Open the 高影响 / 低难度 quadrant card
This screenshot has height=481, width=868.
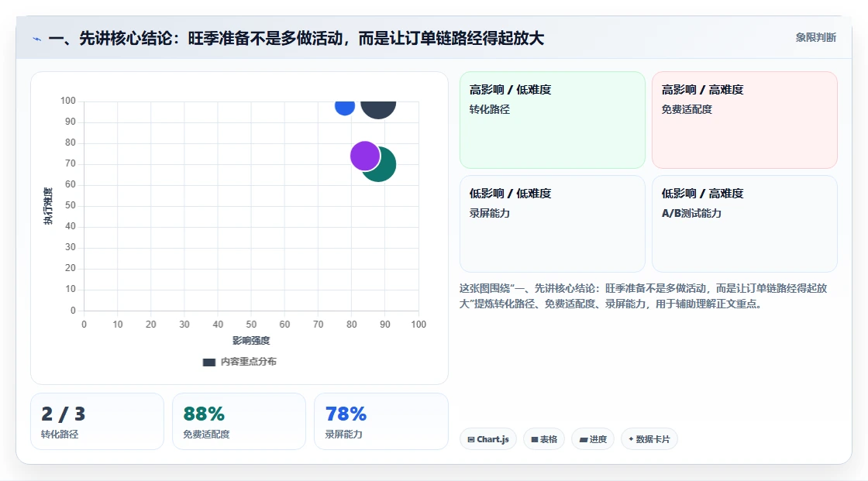pyautogui.click(x=553, y=120)
